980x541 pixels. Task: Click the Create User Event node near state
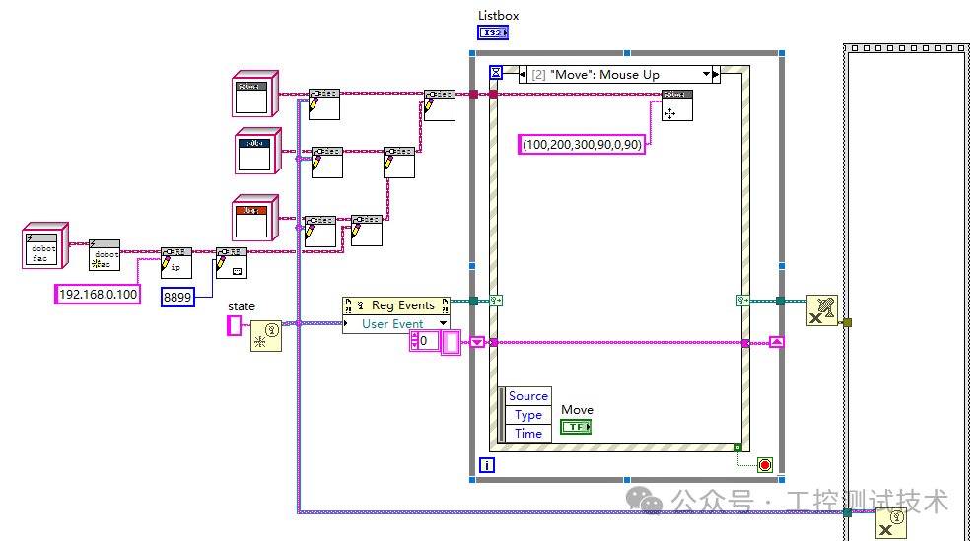tap(265, 335)
